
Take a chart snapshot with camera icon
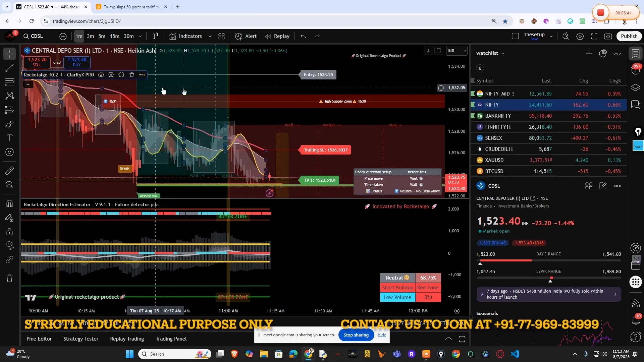pyautogui.click(x=608, y=36)
